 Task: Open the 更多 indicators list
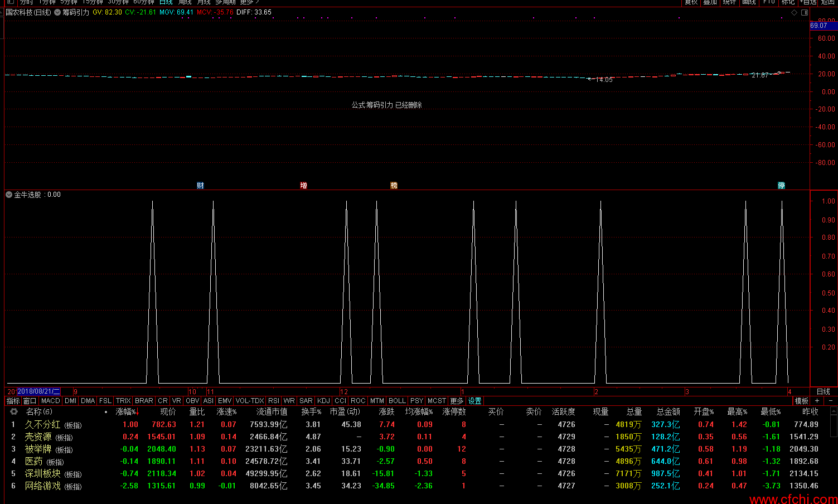[x=457, y=401]
